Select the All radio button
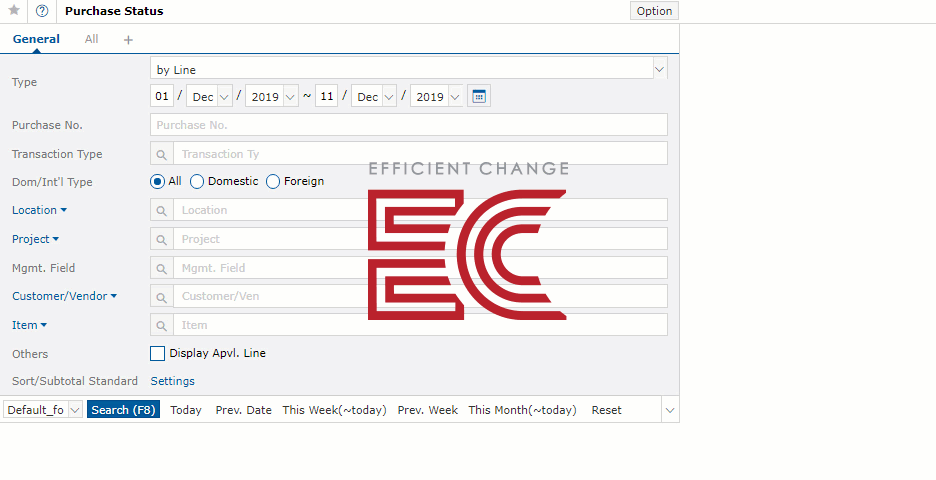 (158, 181)
